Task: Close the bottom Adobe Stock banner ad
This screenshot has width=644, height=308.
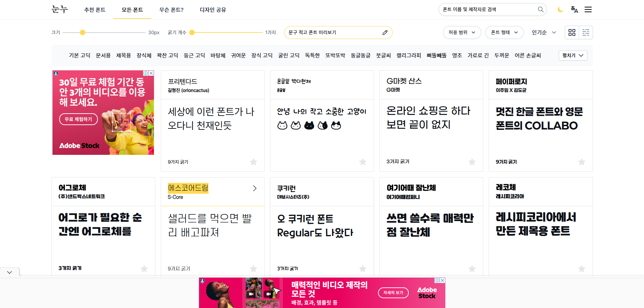Action: pyautogui.click(x=443, y=280)
